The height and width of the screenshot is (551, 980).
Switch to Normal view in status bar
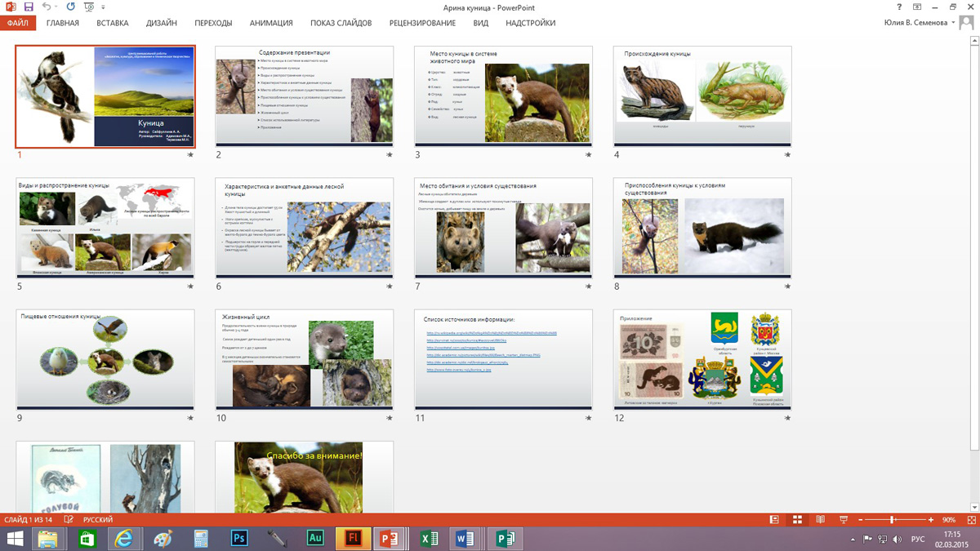point(774,520)
